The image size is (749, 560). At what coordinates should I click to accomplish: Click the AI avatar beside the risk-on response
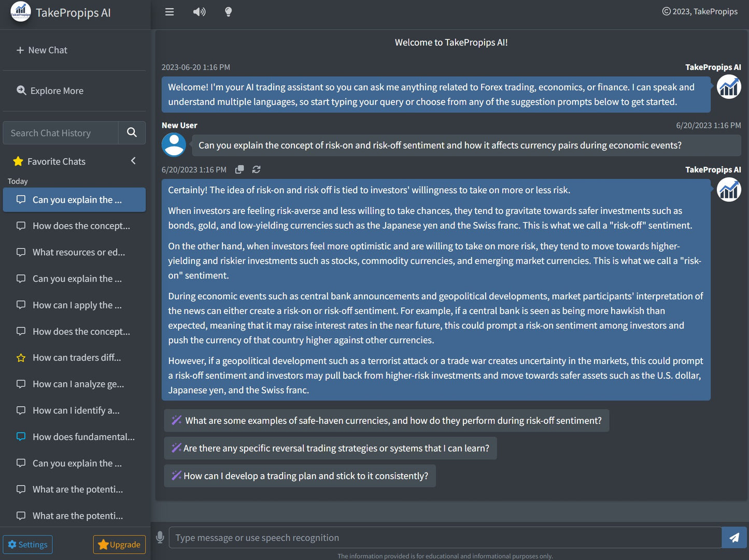click(729, 190)
